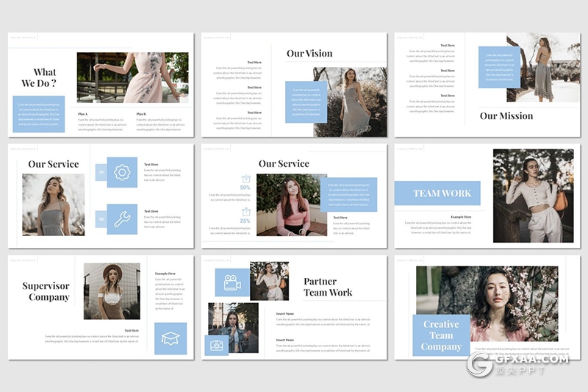The image size is (588, 392).
Task: Select the graduation cap icon on Supervisor slide
Action: point(171,338)
